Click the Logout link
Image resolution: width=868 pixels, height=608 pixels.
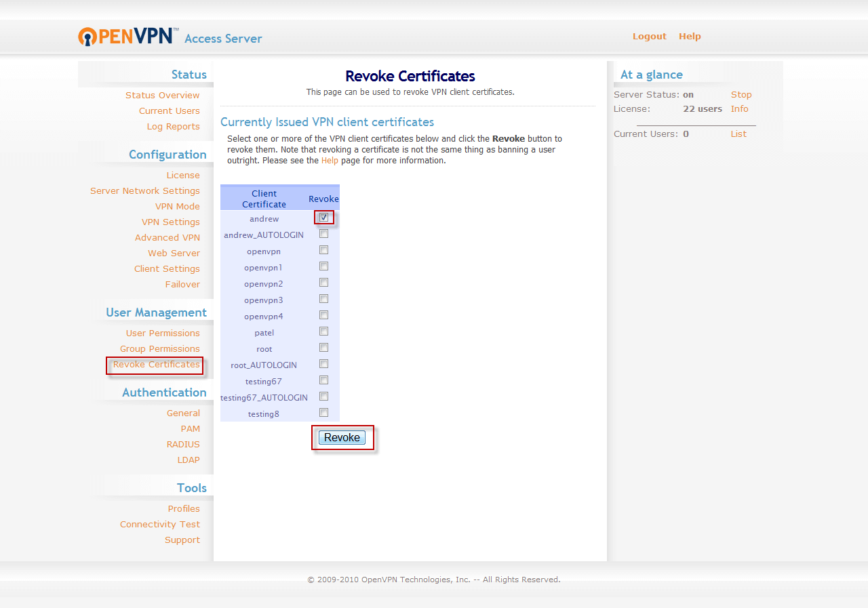click(649, 36)
